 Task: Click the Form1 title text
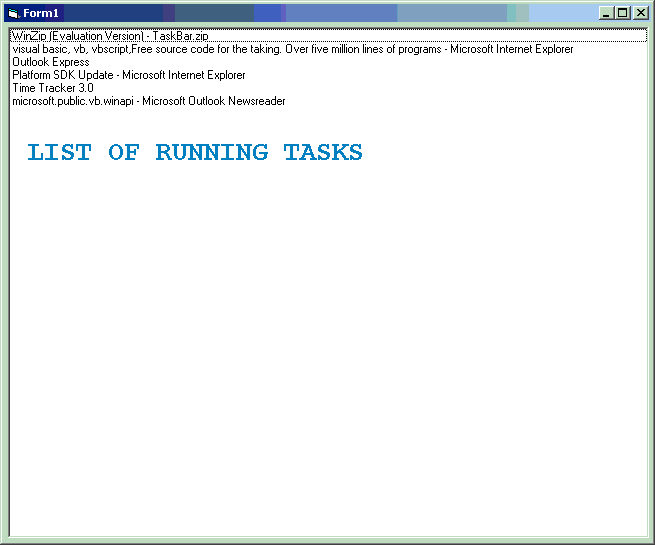coord(41,13)
